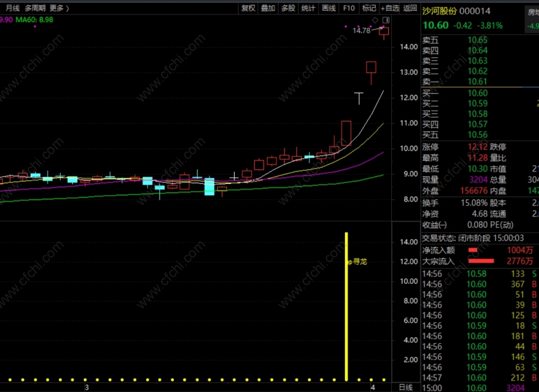Click 统计 statistics button
The image size is (539, 392).
pyautogui.click(x=308, y=8)
